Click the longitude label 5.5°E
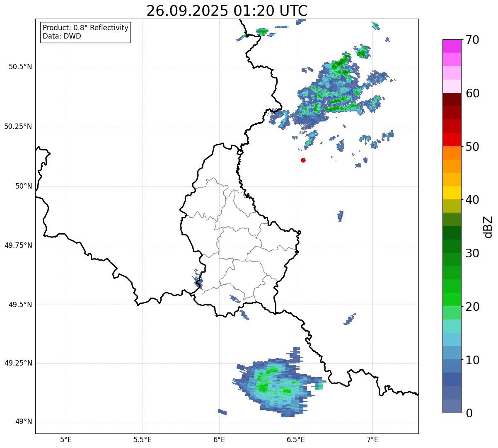Viewport: 498px width, 448px height. (x=143, y=439)
